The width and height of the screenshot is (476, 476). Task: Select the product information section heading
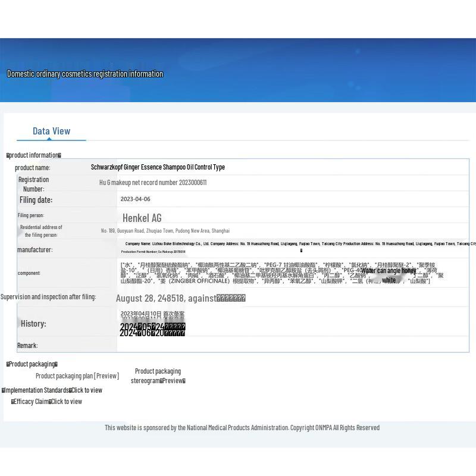(34, 155)
